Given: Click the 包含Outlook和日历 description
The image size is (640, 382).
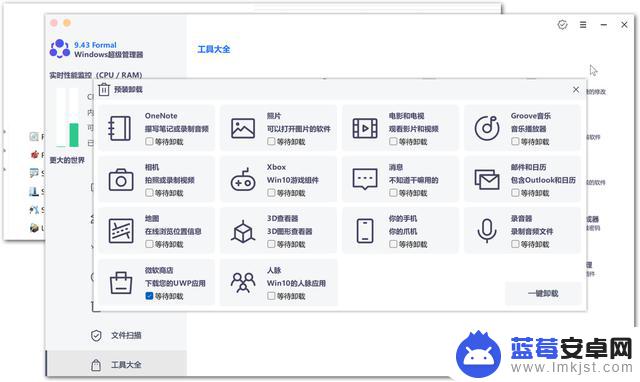Looking at the screenshot, I should coord(543,180).
